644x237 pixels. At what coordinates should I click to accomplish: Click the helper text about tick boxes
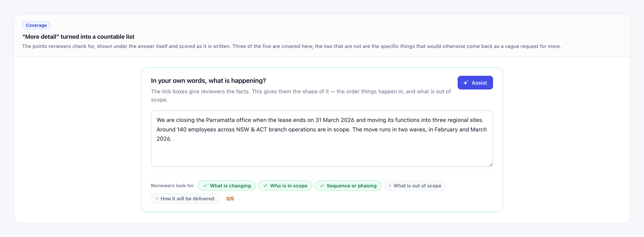click(x=301, y=95)
